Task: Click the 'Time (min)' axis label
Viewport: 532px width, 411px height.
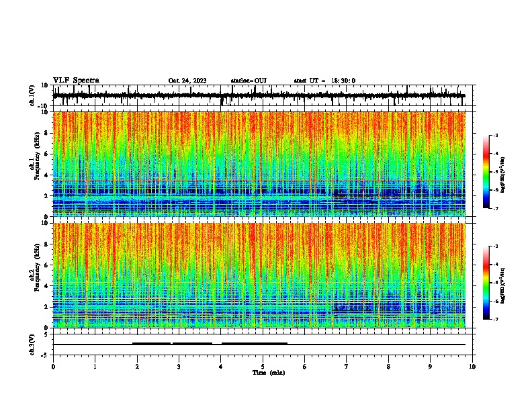Action: pyautogui.click(x=269, y=373)
